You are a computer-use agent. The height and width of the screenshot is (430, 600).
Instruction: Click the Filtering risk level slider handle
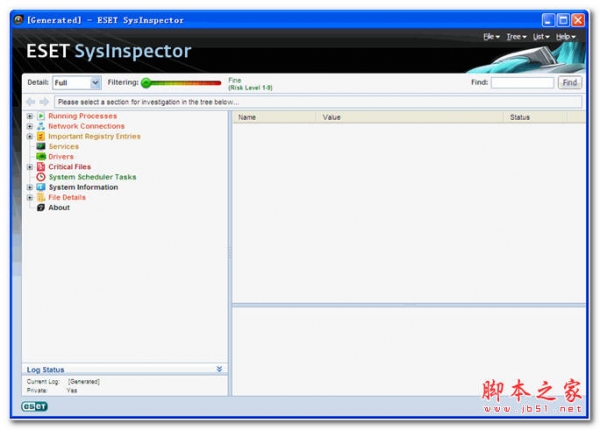146,83
